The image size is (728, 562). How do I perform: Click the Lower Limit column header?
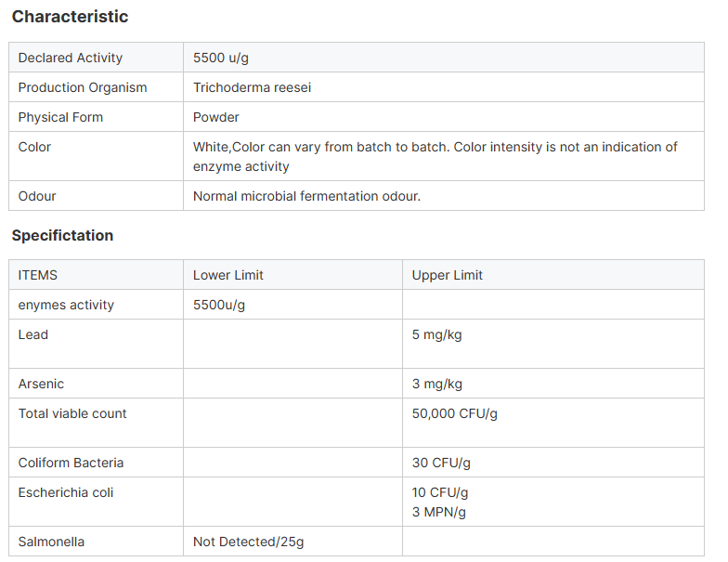(x=228, y=275)
